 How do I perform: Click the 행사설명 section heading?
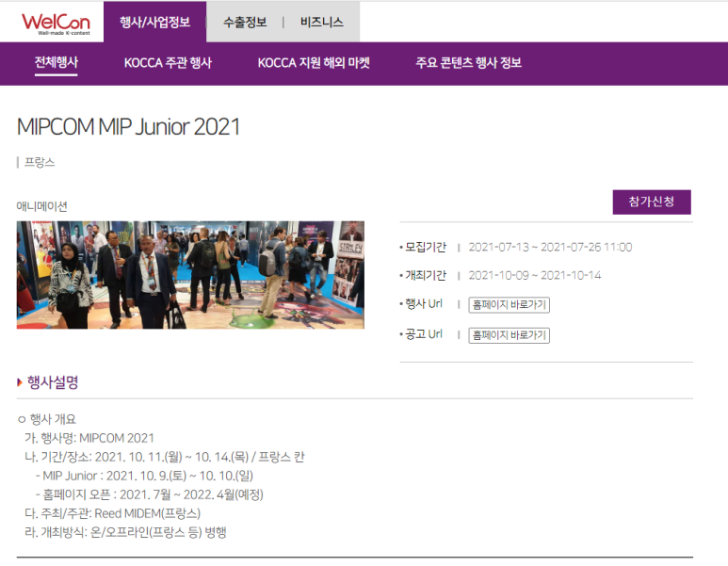click(53, 382)
